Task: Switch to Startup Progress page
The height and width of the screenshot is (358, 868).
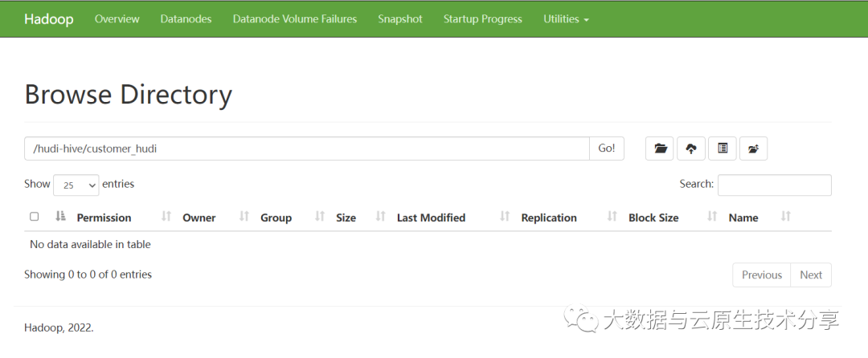Action: point(482,19)
